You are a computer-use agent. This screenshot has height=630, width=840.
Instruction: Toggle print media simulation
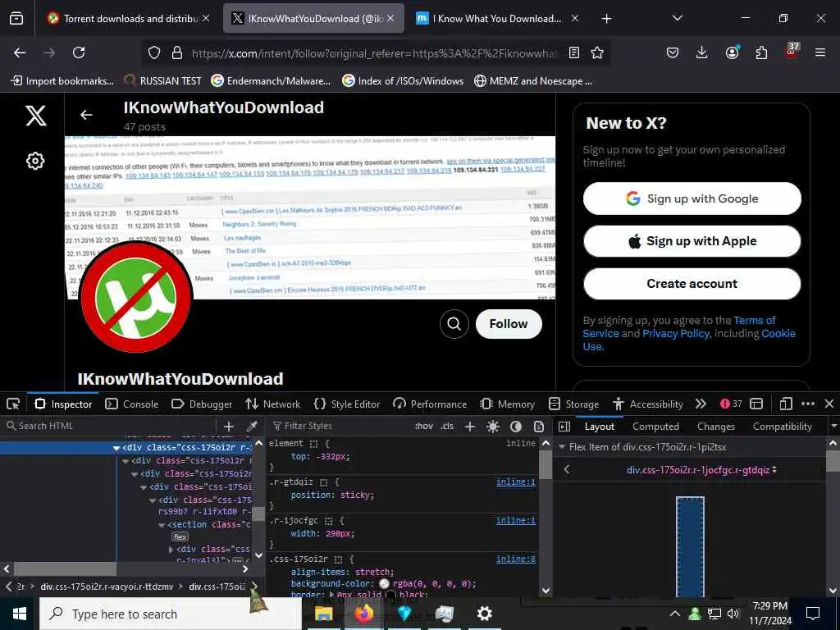pos(539,427)
